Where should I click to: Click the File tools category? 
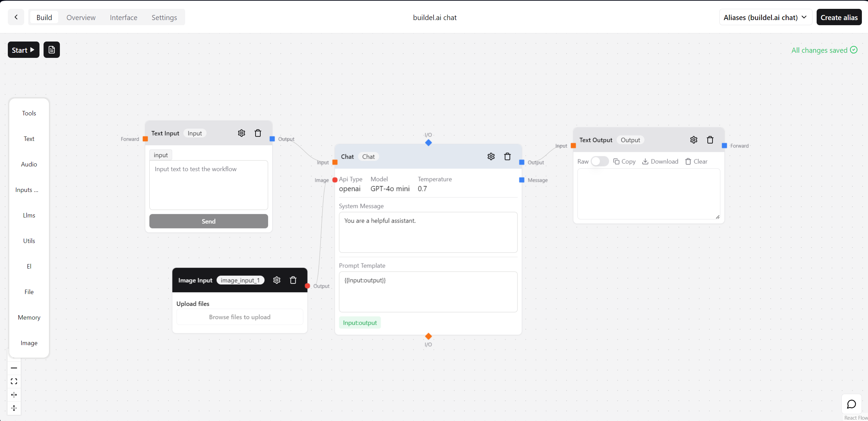(x=28, y=291)
